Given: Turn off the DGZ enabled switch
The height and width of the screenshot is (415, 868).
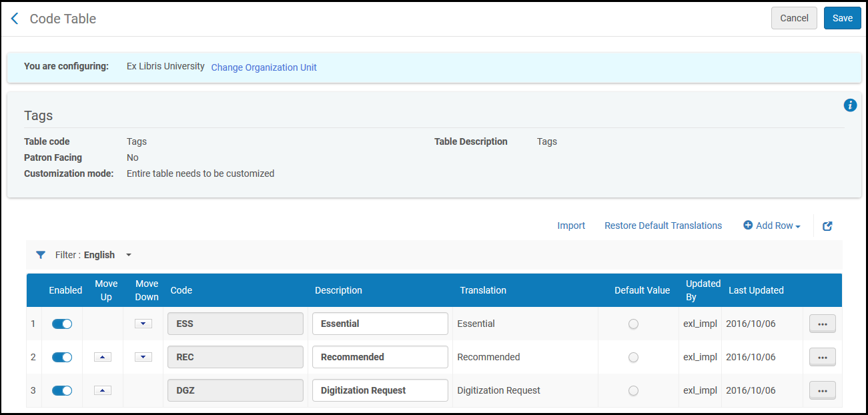Looking at the screenshot, I should pos(62,390).
